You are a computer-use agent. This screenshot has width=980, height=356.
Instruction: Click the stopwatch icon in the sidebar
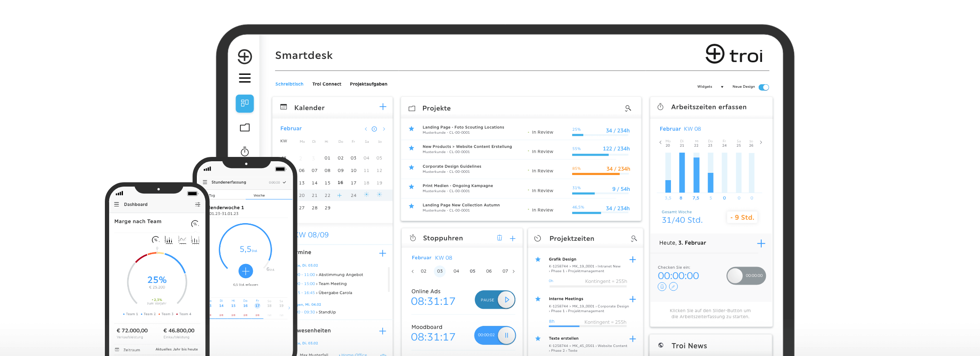click(245, 151)
